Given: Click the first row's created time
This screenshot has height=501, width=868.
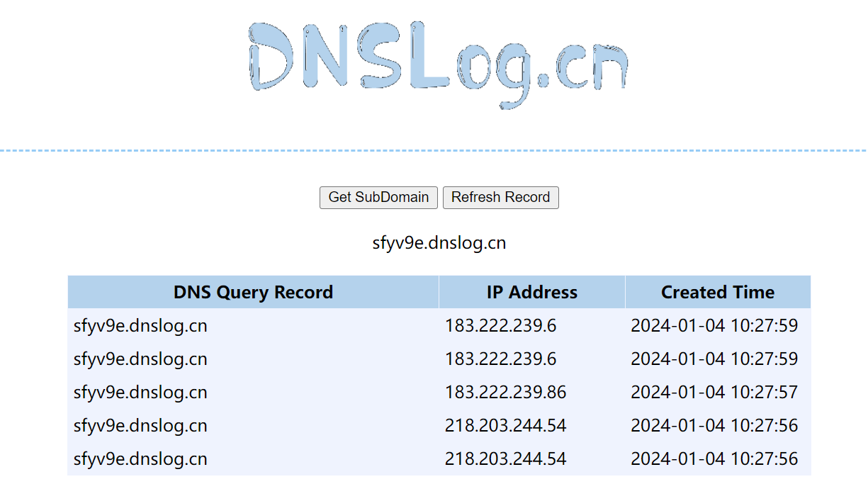Looking at the screenshot, I should 714,326.
